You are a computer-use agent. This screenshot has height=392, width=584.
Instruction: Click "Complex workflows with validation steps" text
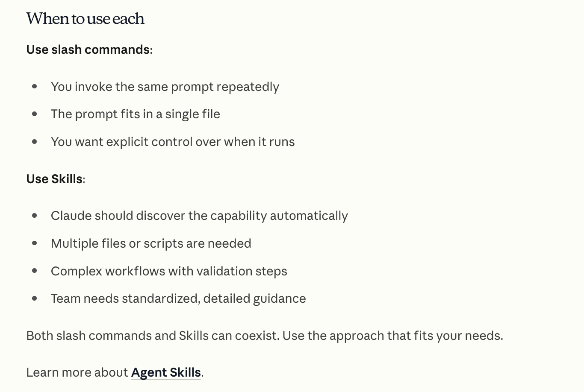pyautogui.click(x=169, y=271)
